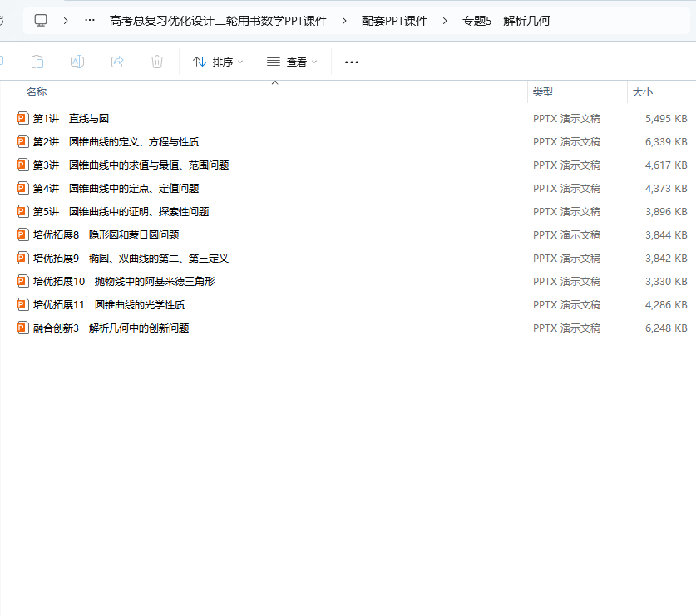Viewport: 696px width, 616px height.
Task: Click the This PC monitor icon in breadcrumb
Action: click(41, 20)
